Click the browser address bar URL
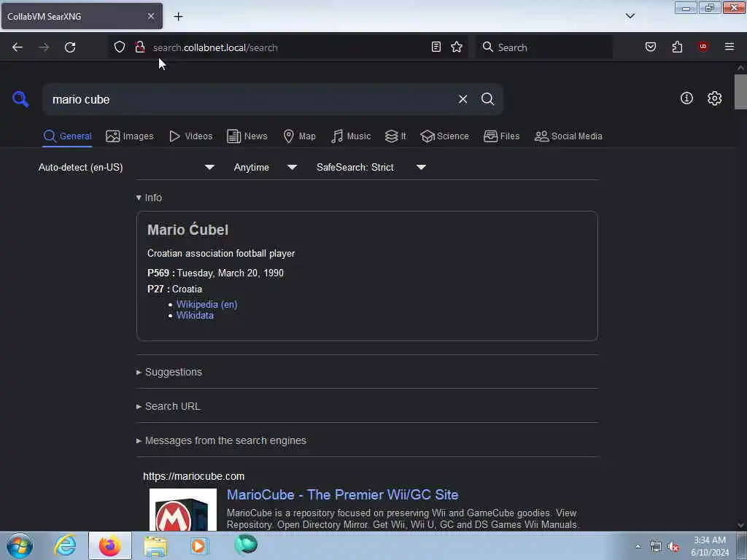Screen dimensions: 747x560 215,47
